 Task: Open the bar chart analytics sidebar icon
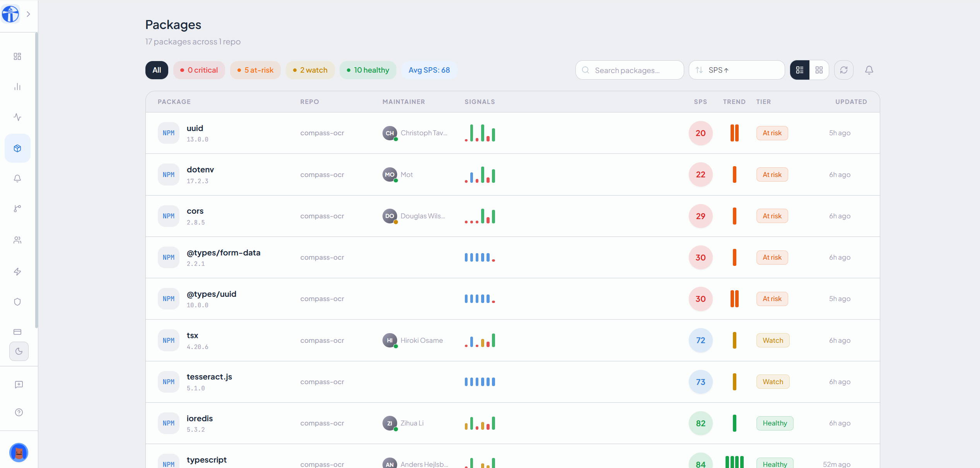17,87
